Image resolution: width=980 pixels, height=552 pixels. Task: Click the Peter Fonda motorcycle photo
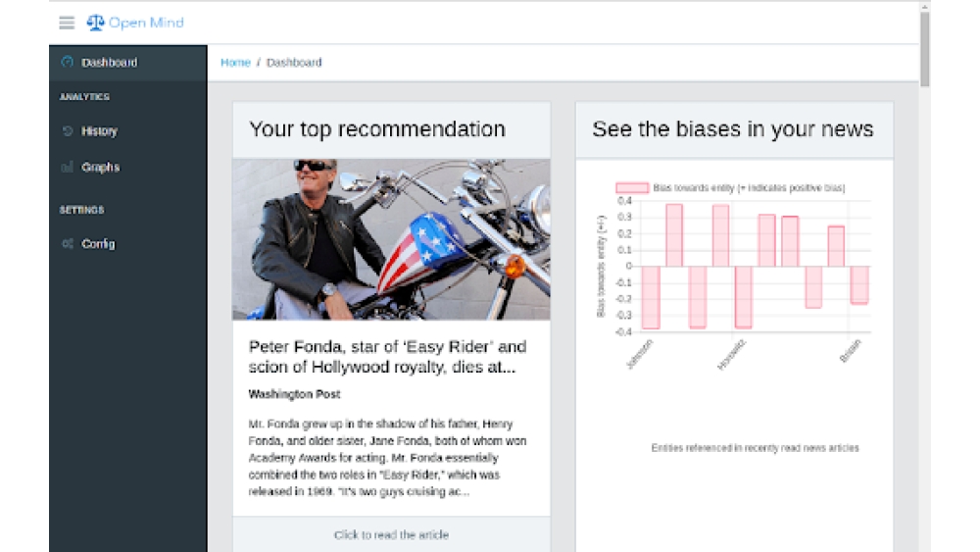point(391,239)
